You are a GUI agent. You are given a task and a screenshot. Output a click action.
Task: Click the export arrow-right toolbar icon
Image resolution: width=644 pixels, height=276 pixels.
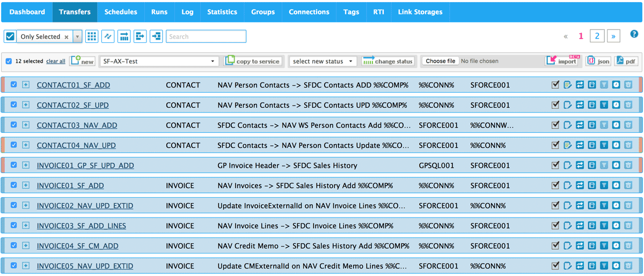pos(140,36)
